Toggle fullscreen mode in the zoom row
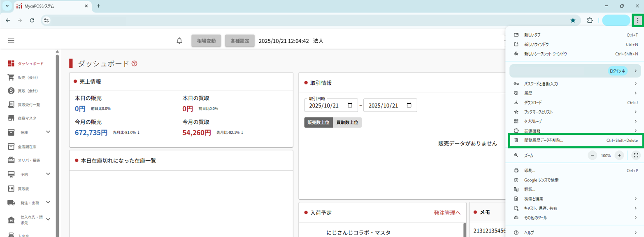The image size is (644, 237). pyautogui.click(x=636, y=155)
